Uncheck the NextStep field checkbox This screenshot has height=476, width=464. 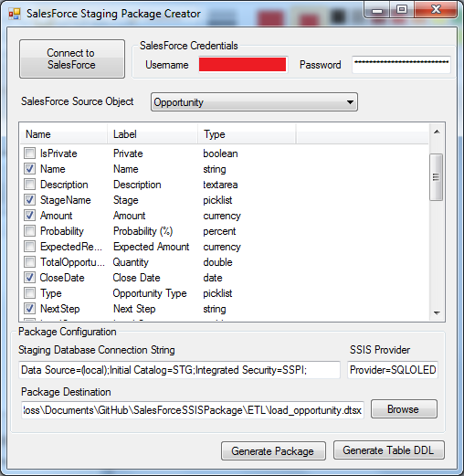click(x=29, y=308)
